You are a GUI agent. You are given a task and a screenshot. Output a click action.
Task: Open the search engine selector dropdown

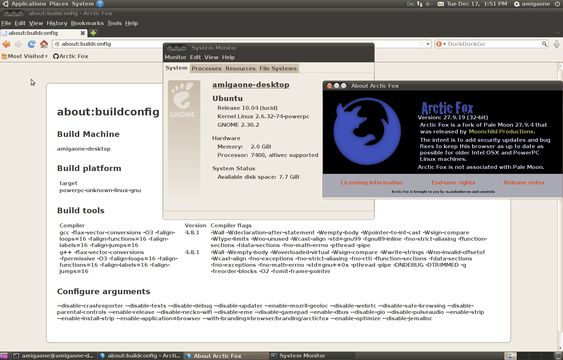[441, 44]
